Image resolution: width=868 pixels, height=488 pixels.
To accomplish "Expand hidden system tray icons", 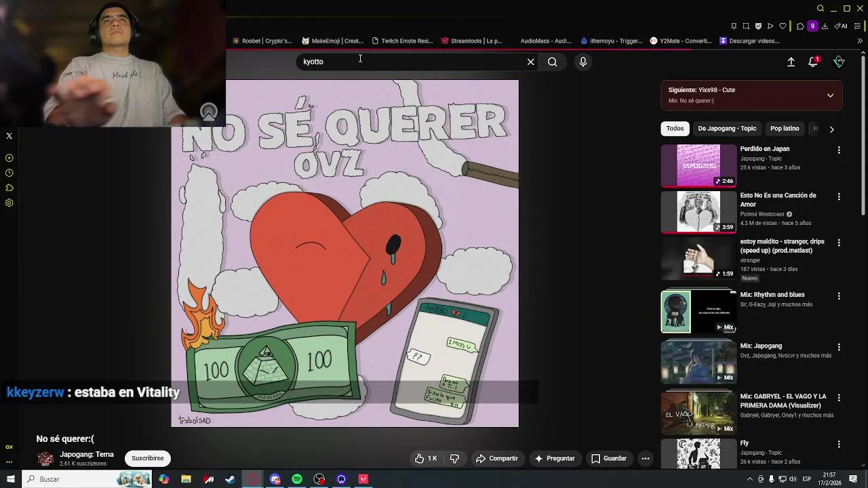I will 749,479.
